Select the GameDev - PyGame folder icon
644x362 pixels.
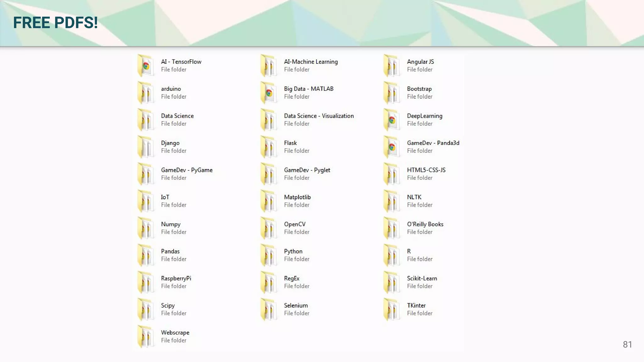coord(146,174)
